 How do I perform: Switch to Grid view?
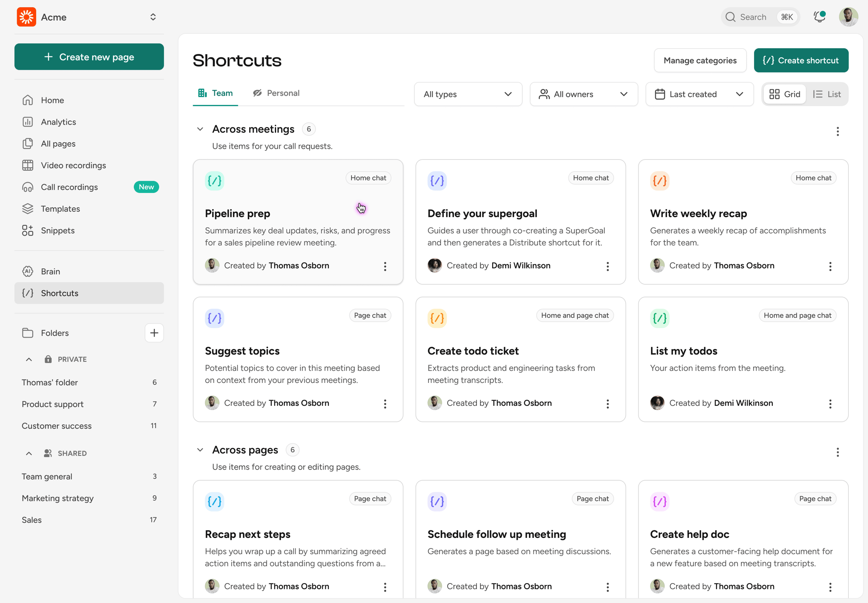[x=784, y=94]
